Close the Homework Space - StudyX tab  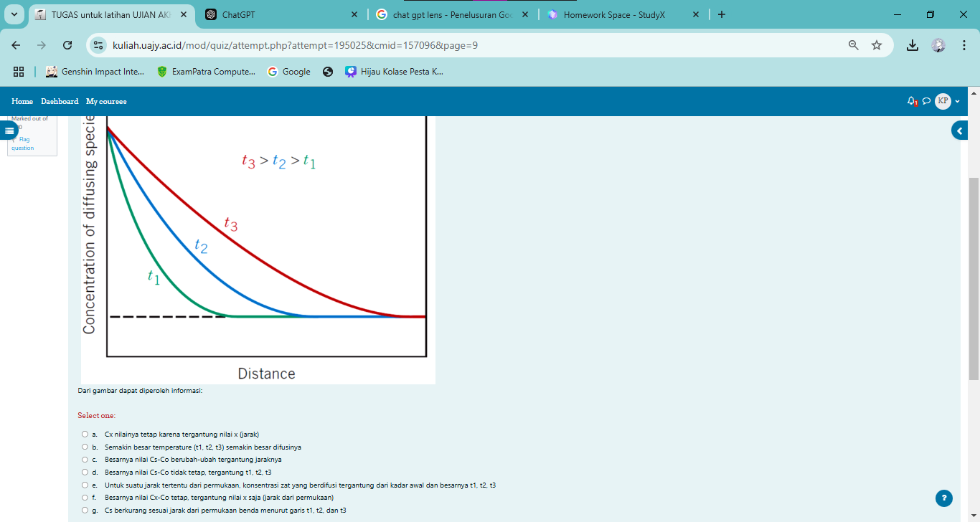[x=695, y=14]
